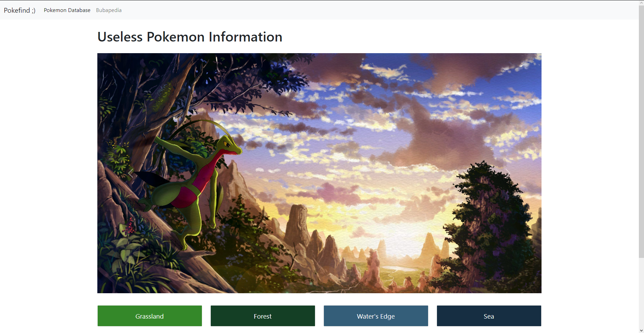The image size is (644, 333).
Task: Pick the Water's Edge habitat
Action: click(376, 316)
